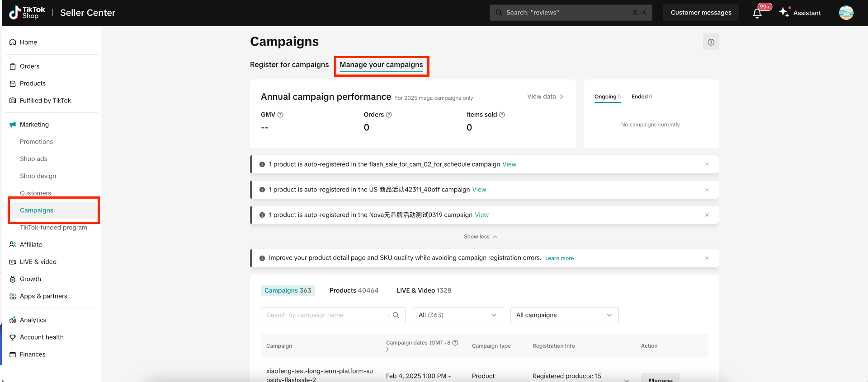
Task: Switch to the Ended campaigns tab
Action: click(x=641, y=97)
